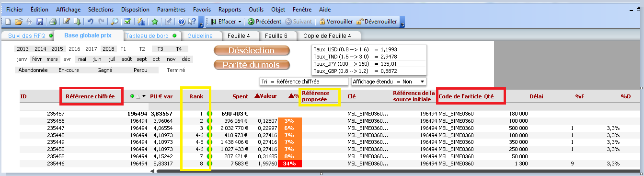Image resolution: width=644 pixels, height=176 pixels.
Task: Click ID cell 235457
Action: coord(56,114)
